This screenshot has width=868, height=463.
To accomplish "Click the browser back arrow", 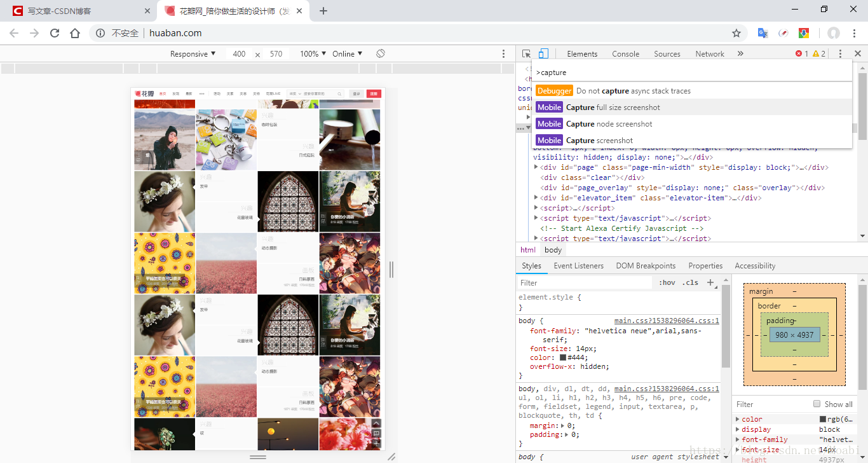I will tap(14, 33).
